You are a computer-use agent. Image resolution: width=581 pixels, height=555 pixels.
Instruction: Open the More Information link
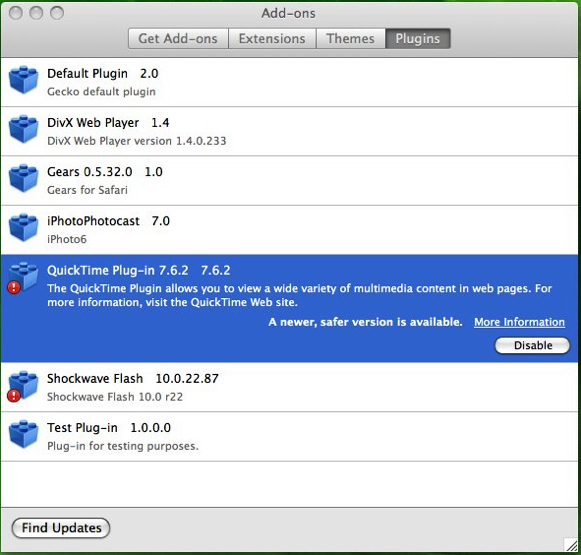tap(519, 322)
